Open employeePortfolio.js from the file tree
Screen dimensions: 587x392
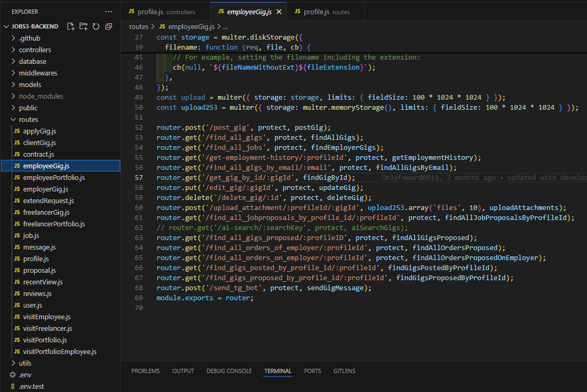(61, 177)
